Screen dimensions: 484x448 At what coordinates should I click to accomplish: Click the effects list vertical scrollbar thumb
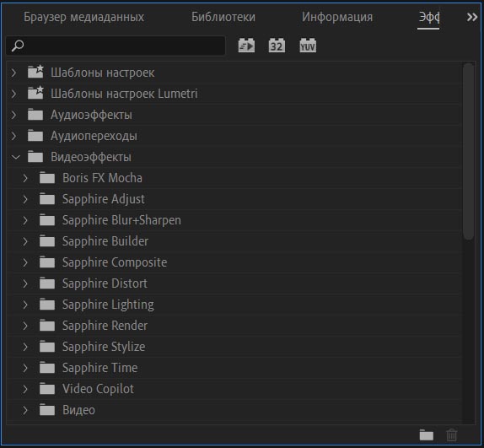[x=468, y=151]
